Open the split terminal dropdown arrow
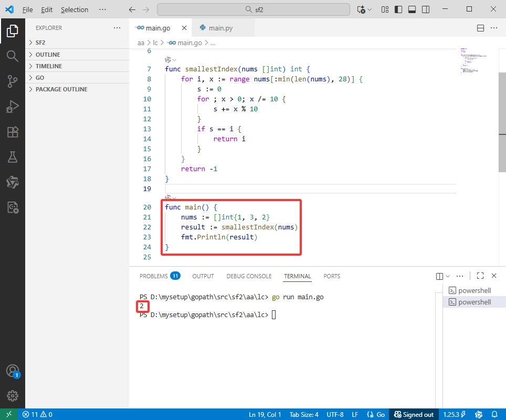This screenshot has width=506, height=420. tap(448, 276)
